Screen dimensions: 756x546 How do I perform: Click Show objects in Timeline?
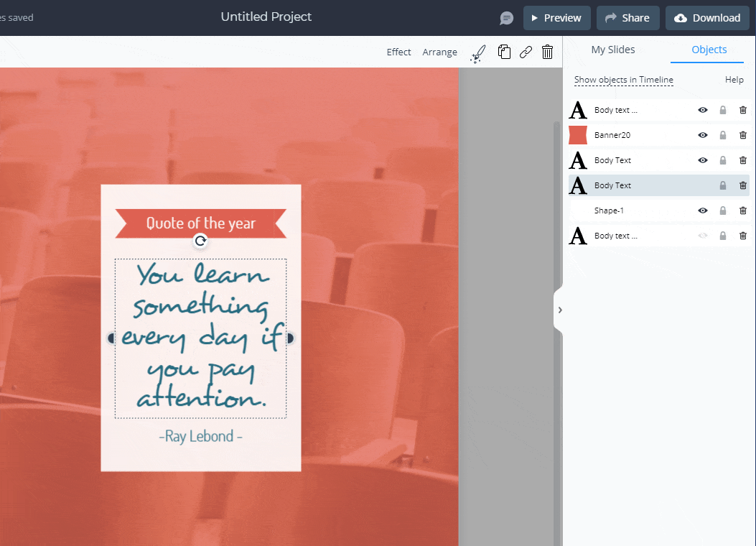point(623,80)
